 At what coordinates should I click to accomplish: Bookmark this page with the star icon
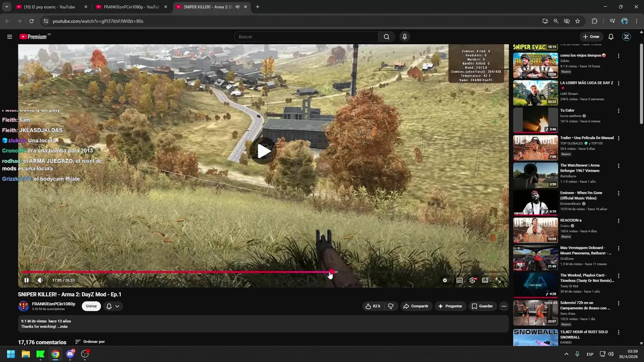[578, 21]
